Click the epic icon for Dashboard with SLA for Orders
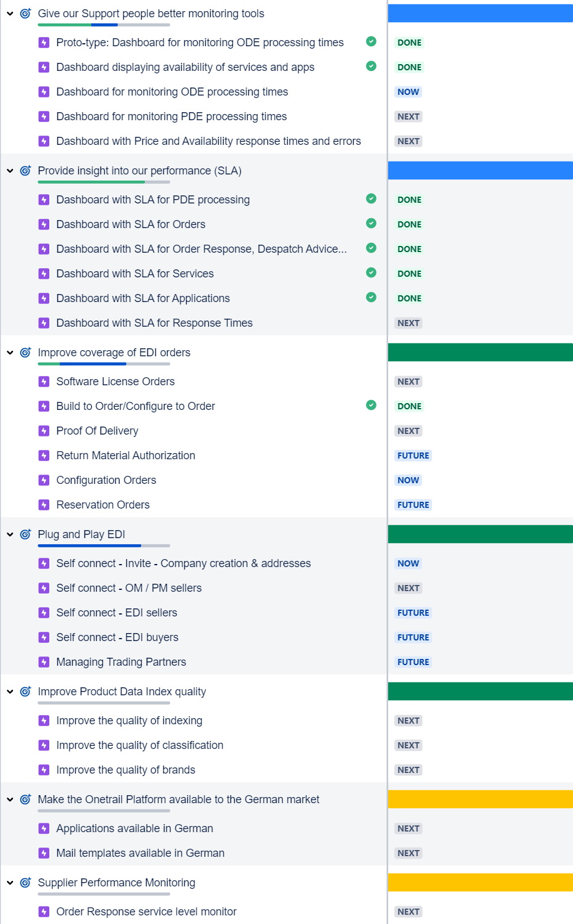Screen dimensions: 573x924 [44, 224]
